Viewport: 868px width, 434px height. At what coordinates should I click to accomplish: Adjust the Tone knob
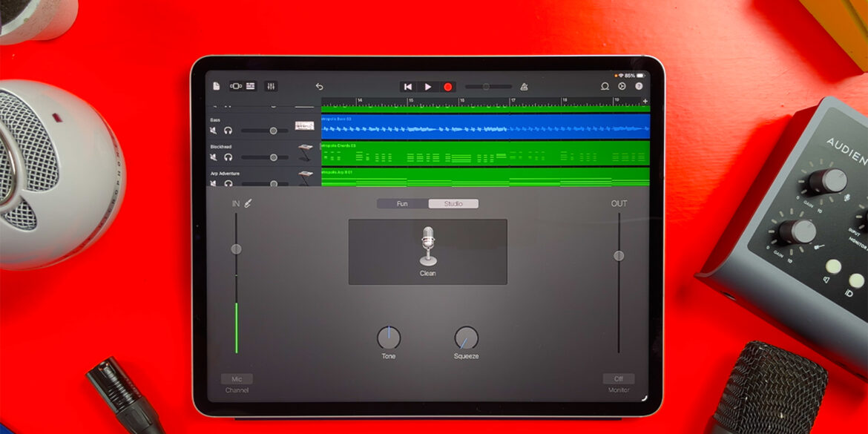[x=389, y=338]
